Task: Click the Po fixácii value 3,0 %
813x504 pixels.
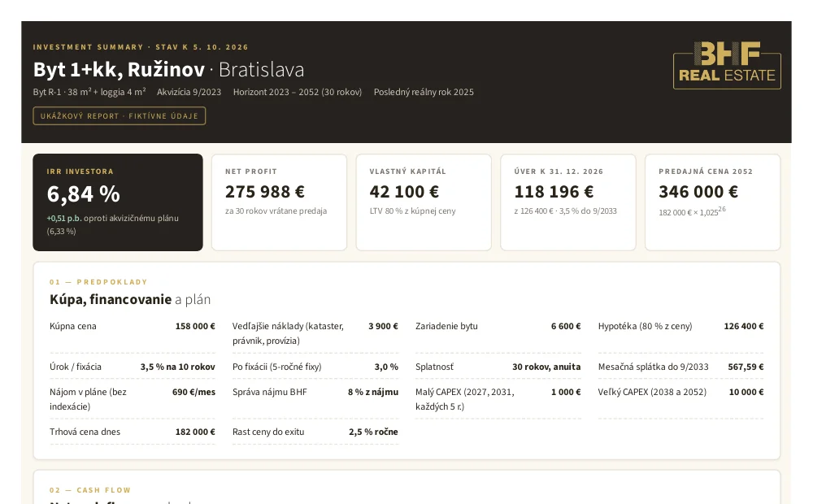Action: pos(386,367)
